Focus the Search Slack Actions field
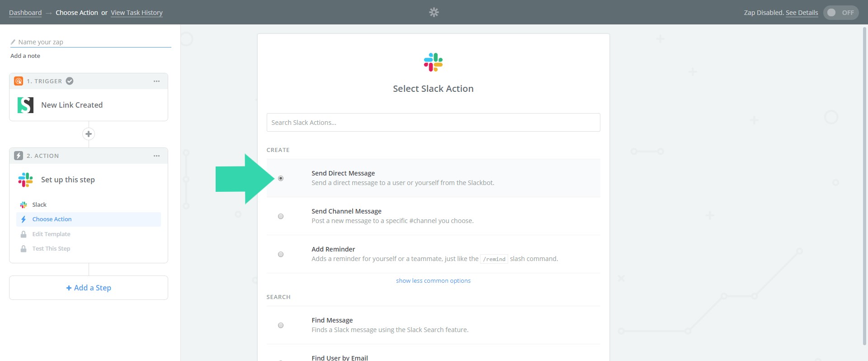 click(433, 123)
